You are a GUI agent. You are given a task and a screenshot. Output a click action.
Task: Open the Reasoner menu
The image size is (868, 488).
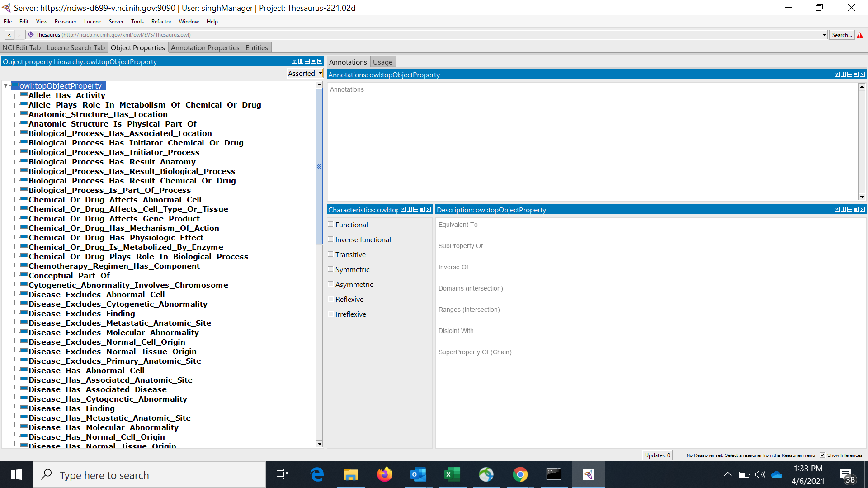[x=65, y=21]
